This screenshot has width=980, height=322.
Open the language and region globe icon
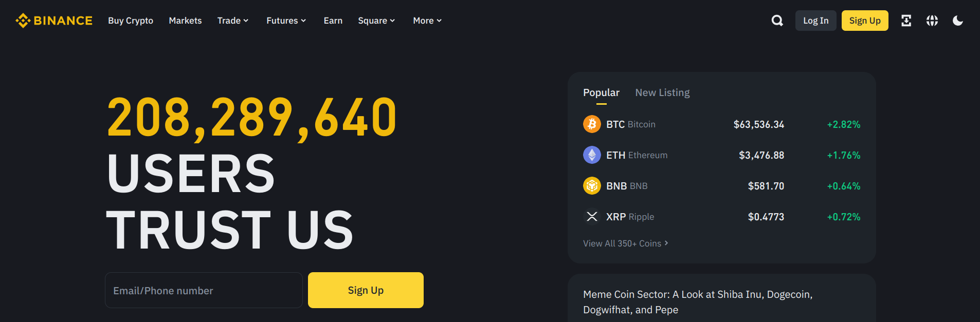[x=932, y=21]
